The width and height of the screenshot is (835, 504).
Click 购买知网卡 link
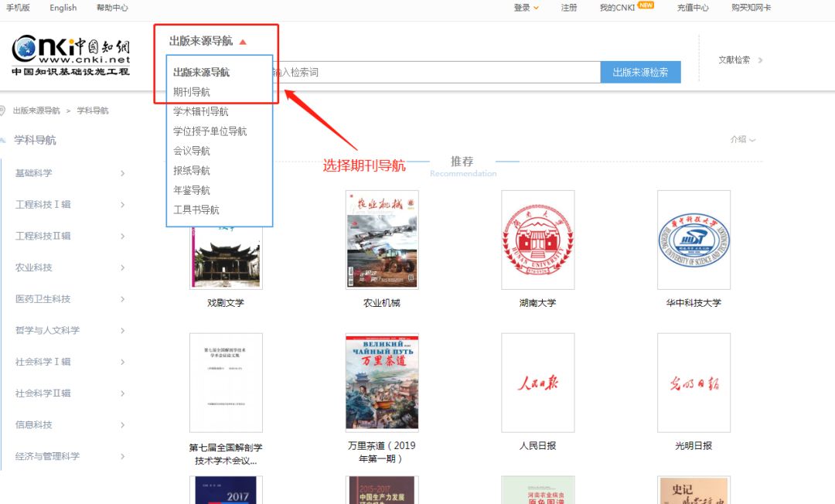[751, 8]
